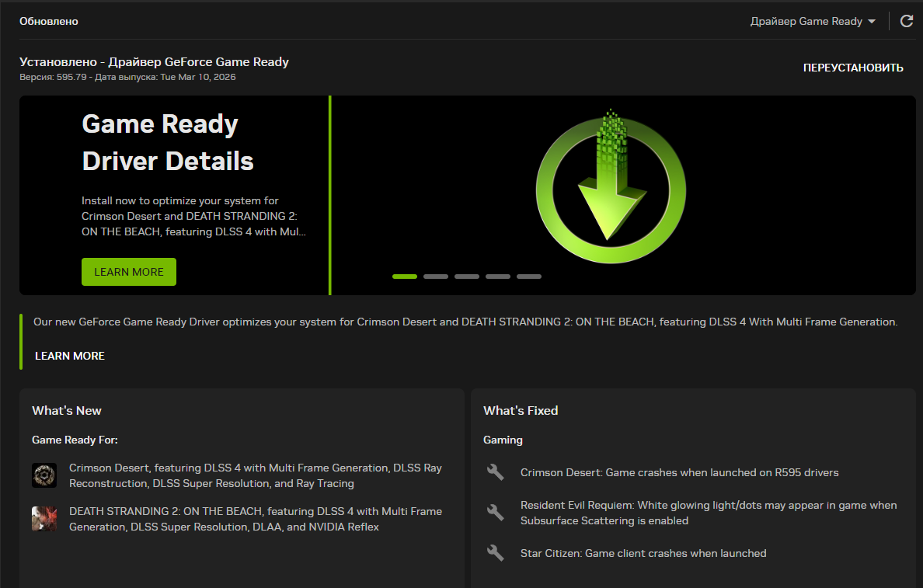This screenshot has width=923, height=588.
Task: Click the What's New heading
Action: pos(67,410)
